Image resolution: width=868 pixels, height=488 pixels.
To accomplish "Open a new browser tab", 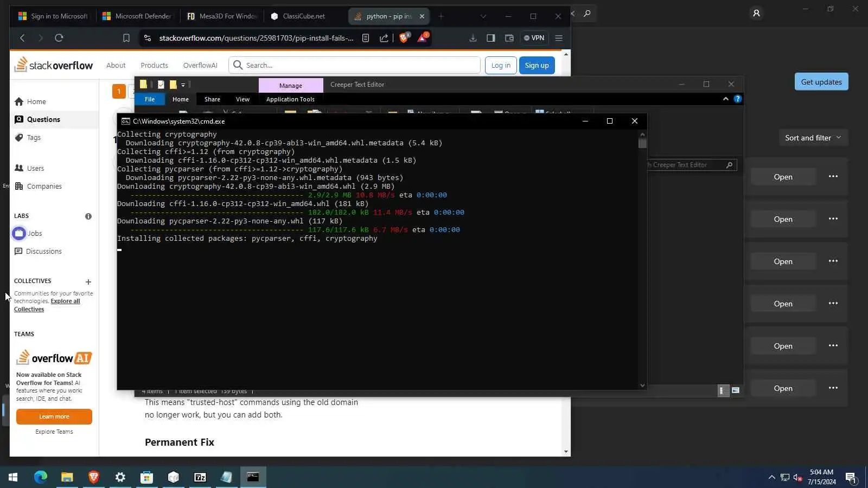I will pos(441,16).
